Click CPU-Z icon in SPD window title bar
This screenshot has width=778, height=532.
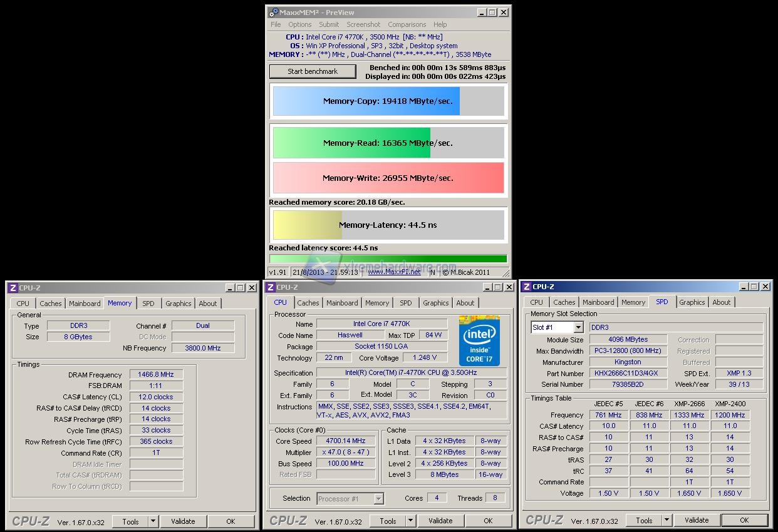(x=526, y=287)
